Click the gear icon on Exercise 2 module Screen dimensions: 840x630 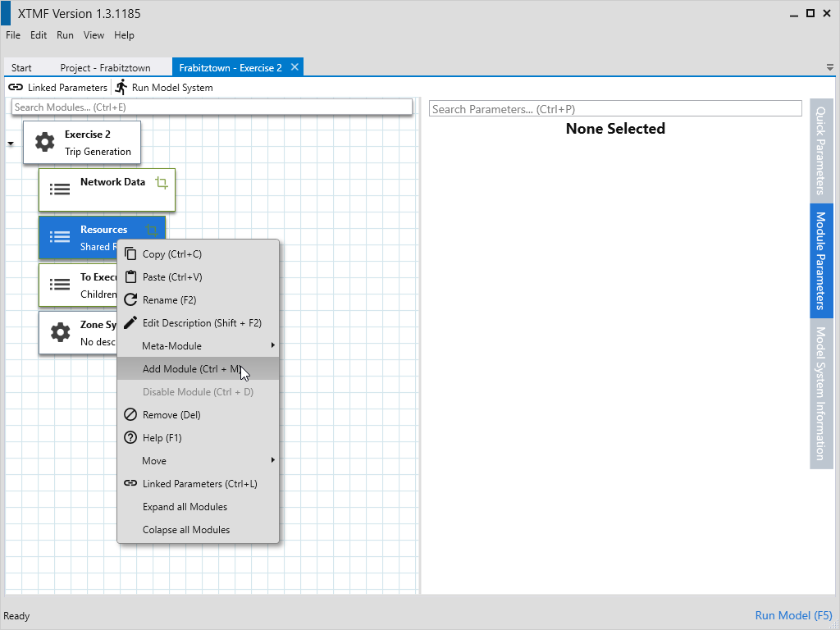tap(45, 142)
